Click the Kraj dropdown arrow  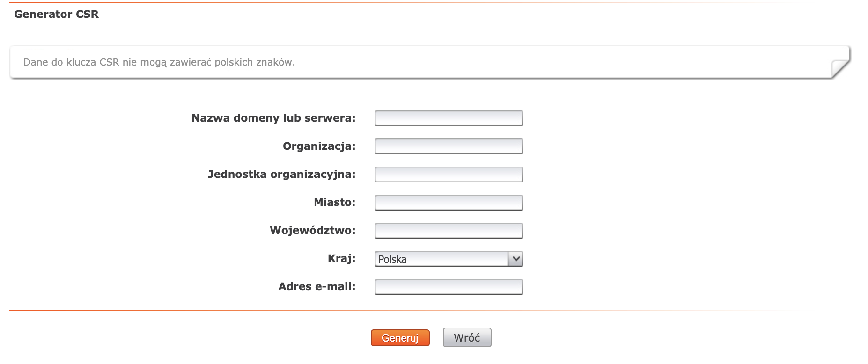point(515,259)
